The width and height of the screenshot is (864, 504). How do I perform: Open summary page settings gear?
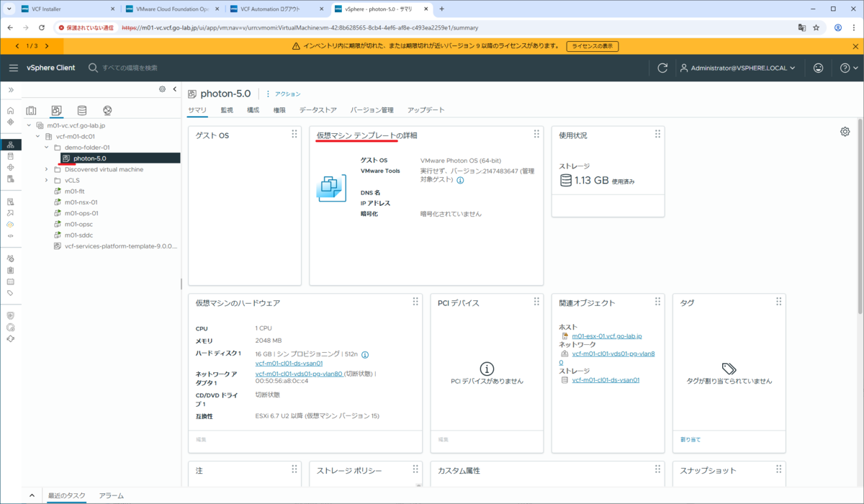pos(845,132)
